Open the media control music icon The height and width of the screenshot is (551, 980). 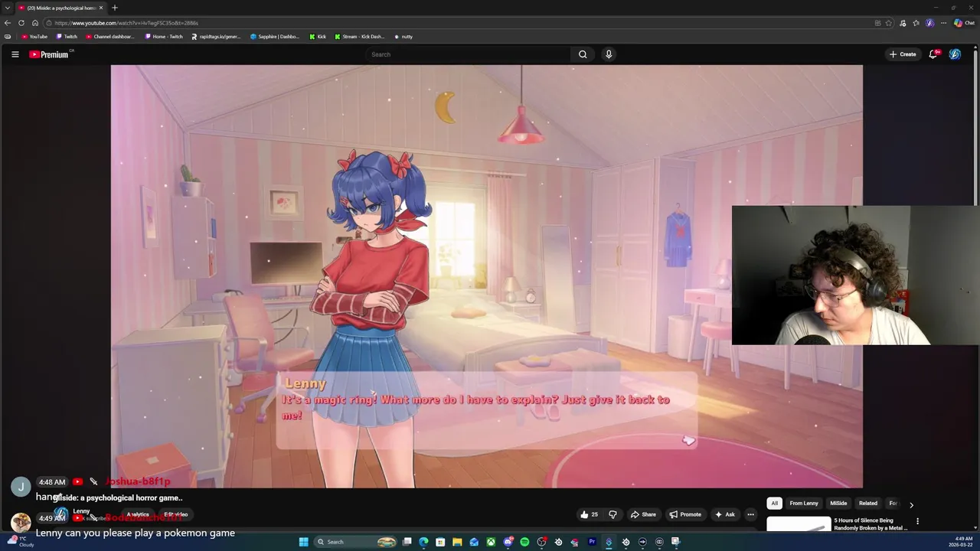point(903,23)
